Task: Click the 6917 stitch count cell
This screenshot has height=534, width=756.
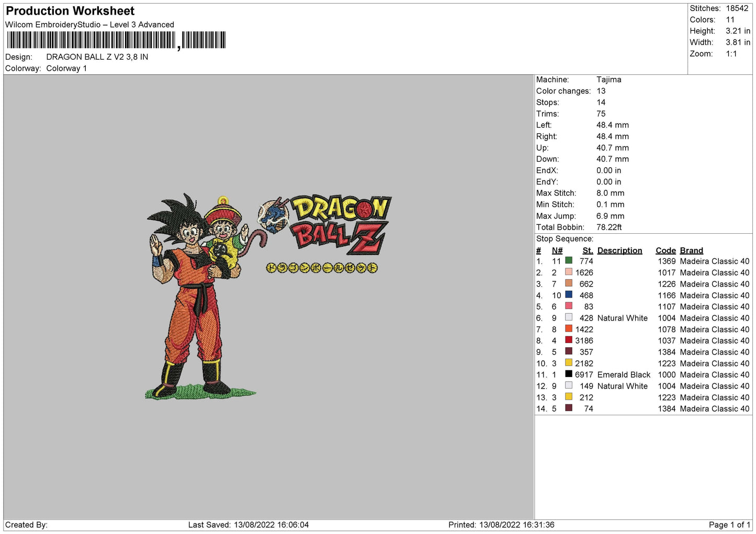Action: 584,374
